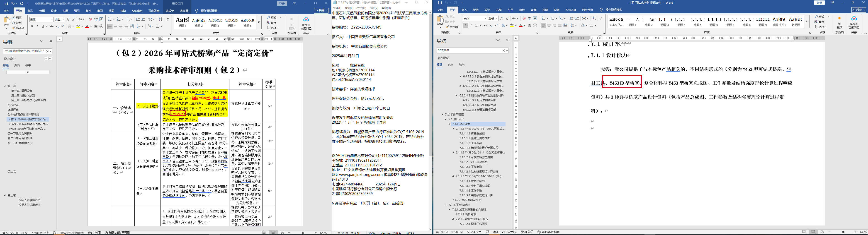Open Customize Quick Access Toolbar in 投标文件 Word window
The height and width of the screenshot is (235, 868).
point(462,3)
